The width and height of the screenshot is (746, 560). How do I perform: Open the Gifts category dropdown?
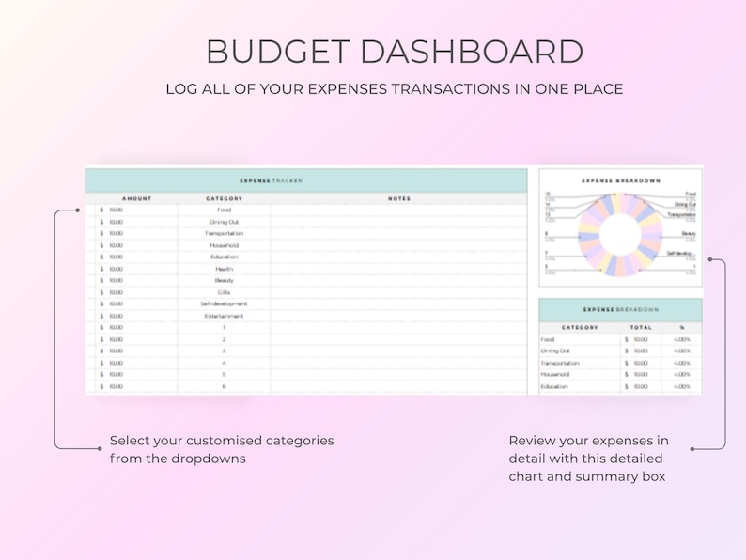pyautogui.click(x=225, y=292)
